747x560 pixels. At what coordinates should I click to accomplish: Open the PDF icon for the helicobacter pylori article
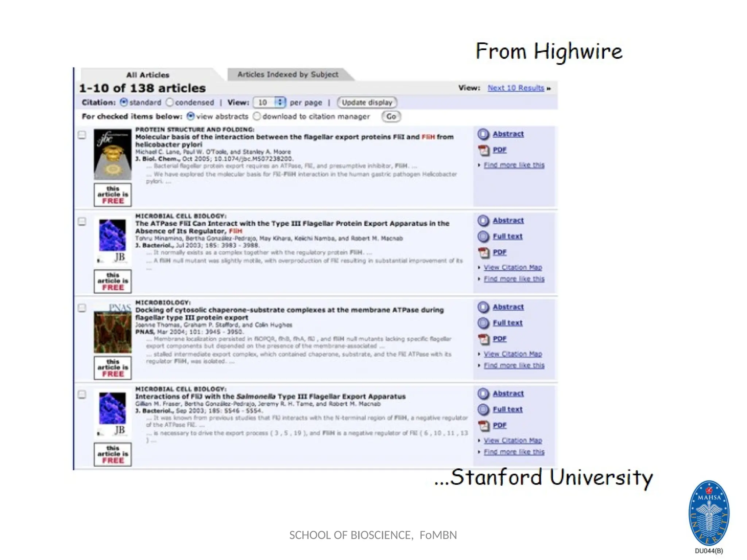[484, 150]
